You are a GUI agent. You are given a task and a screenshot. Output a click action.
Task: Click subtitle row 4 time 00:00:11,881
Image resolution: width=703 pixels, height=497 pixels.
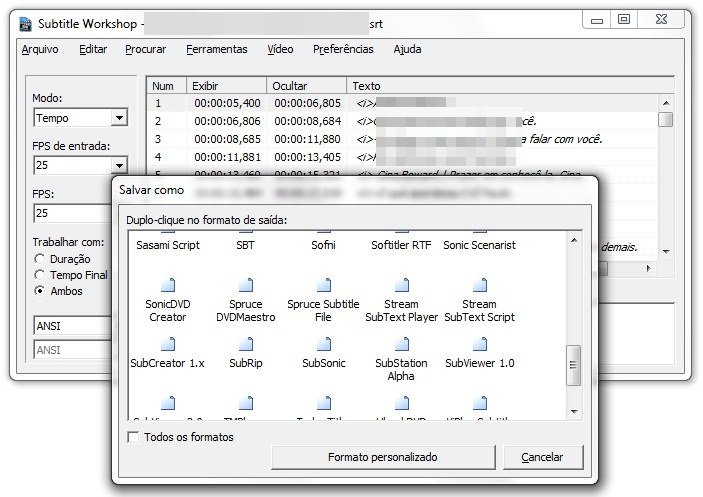pos(227,157)
